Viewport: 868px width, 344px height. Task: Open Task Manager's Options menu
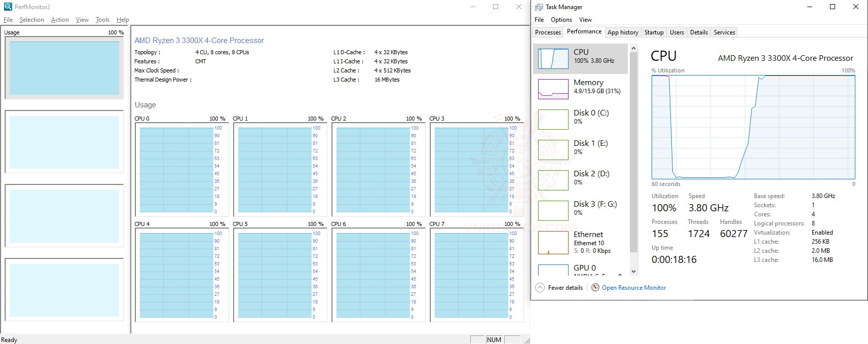point(561,20)
